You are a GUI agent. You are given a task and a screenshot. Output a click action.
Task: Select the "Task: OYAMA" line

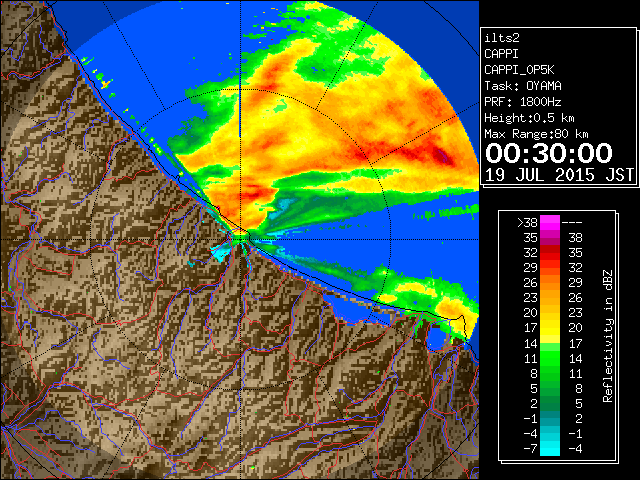point(523,86)
